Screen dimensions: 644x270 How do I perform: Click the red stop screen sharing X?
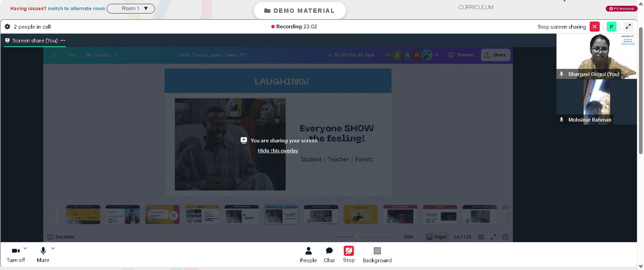click(x=594, y=26)
